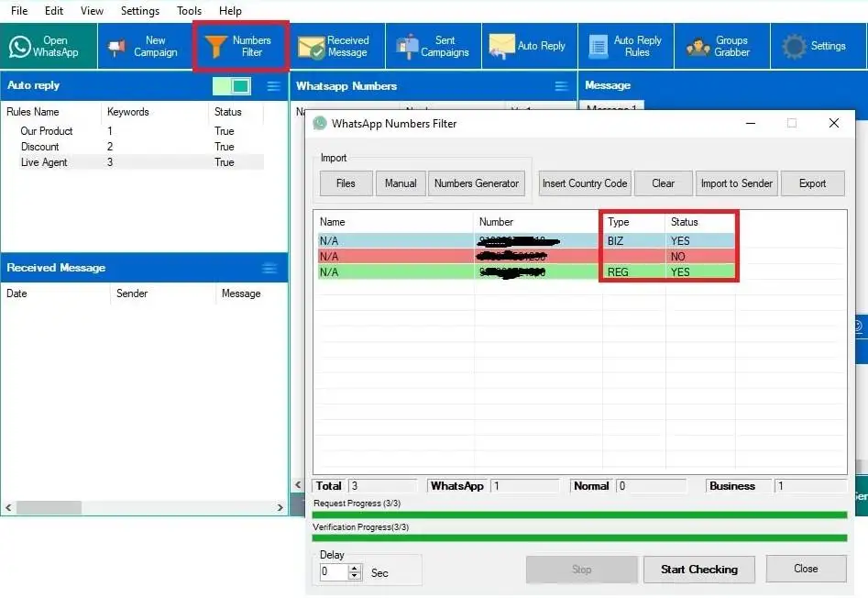Click the 'Number' column header in filter table
868x598 pixels.
click(x=496, y=222)
